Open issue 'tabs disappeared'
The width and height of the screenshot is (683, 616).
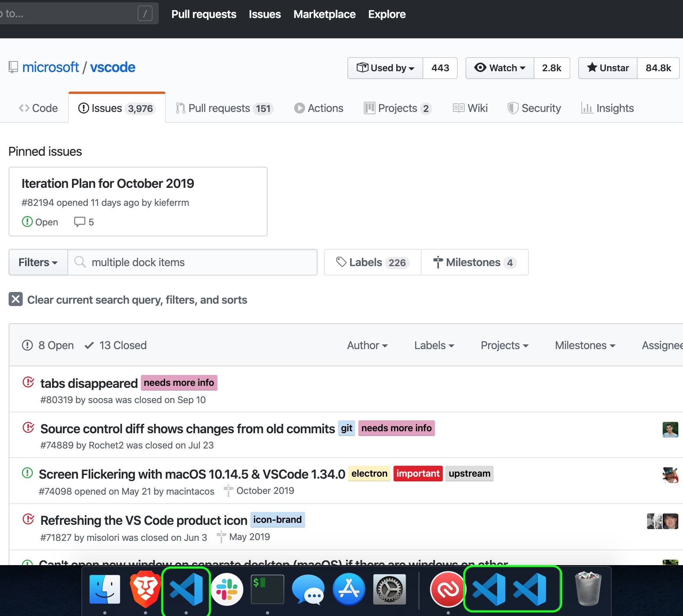tap(89, 383)
